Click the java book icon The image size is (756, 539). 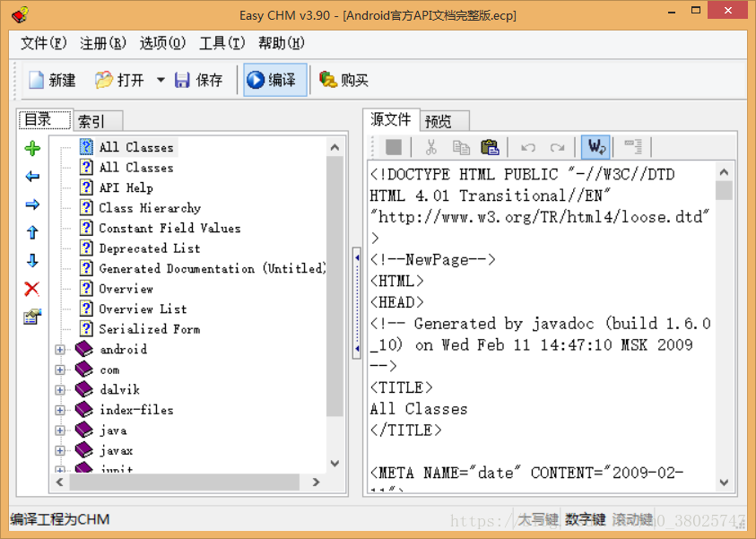[x=84, y=430]
